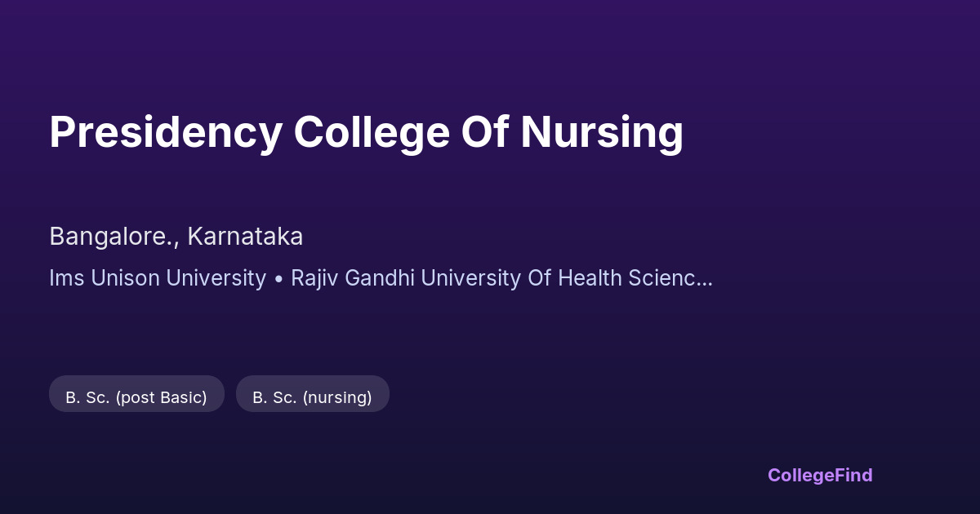Image resolution: width=980 pixels, height=514 pixels.
Task: Click the word Karnataka in the location
Action: click(245, 237)
